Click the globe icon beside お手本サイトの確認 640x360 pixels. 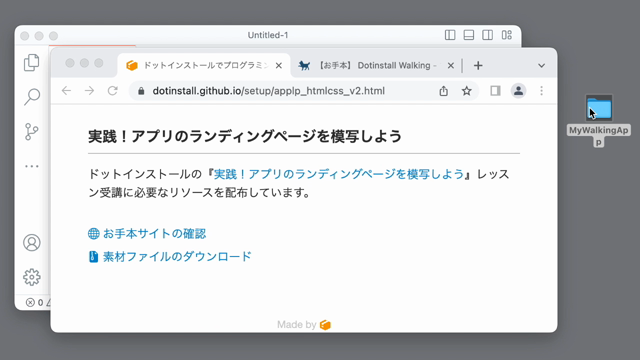tap(93, 233)
